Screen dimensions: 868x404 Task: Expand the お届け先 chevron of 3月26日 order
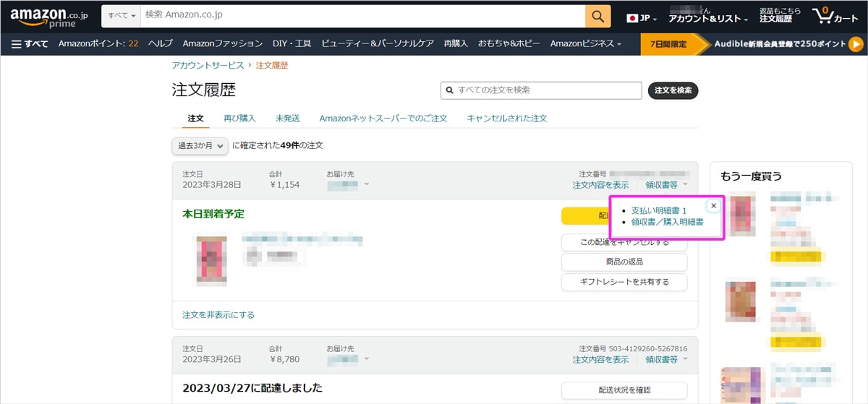367,358
